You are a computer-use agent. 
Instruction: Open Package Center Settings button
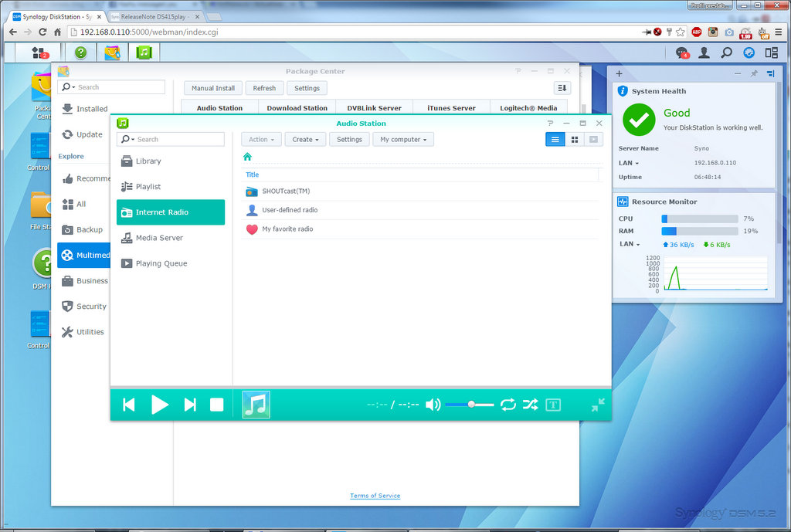[307, 88]
